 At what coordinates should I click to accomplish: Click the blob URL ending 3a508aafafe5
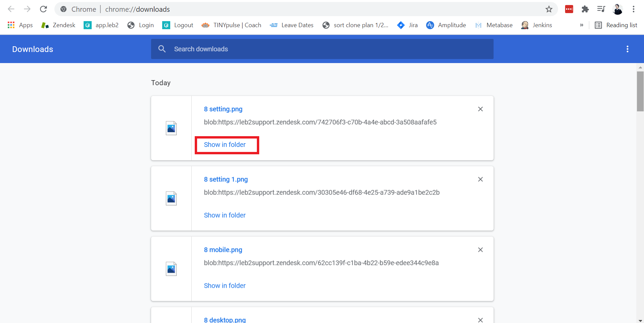(x=320, y=122)
